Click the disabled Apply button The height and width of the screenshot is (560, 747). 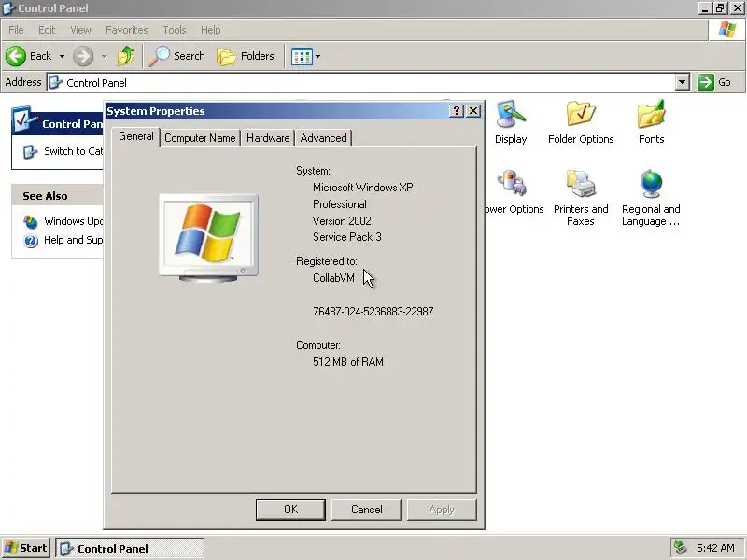pyautogui.click(x=442, y=510)
